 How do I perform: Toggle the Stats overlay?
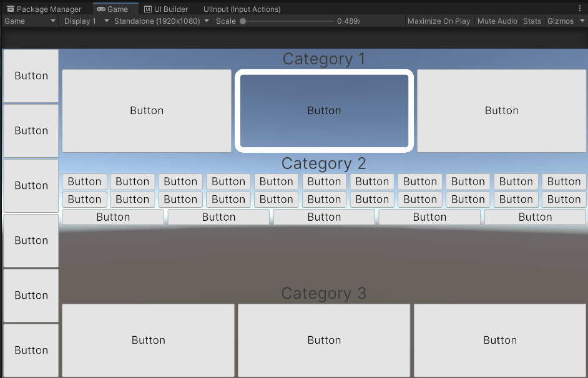point(532,21)
